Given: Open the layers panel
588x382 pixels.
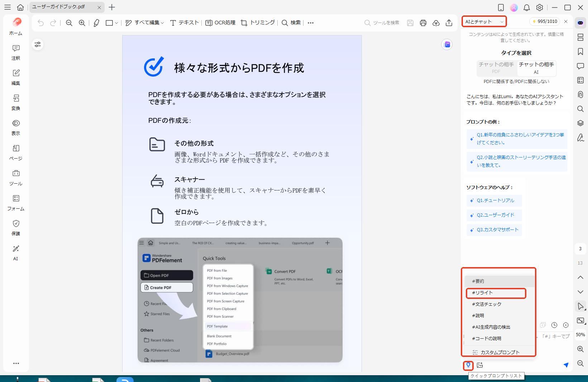Looking at the screenshot, I should click(x=580, y=123).
